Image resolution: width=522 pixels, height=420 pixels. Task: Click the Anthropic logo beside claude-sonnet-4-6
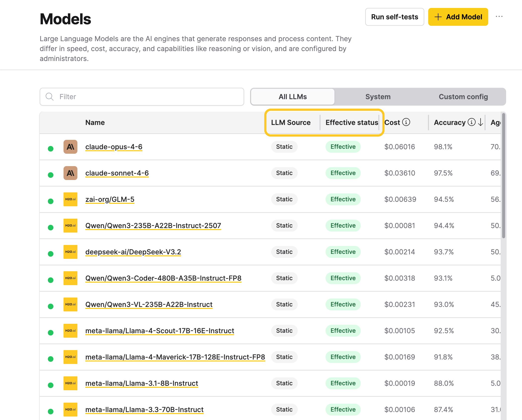pos(70,173)
